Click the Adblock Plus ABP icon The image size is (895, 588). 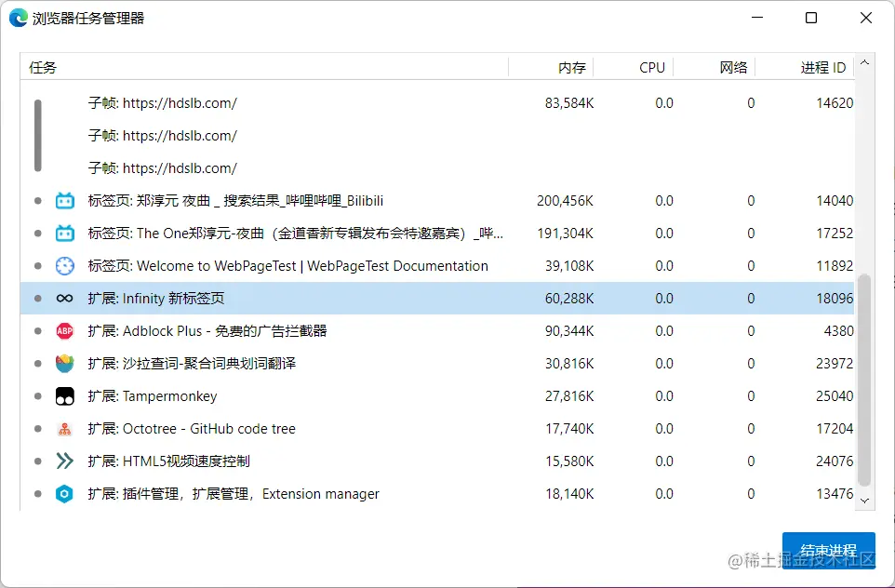click(x=64, y=331)
